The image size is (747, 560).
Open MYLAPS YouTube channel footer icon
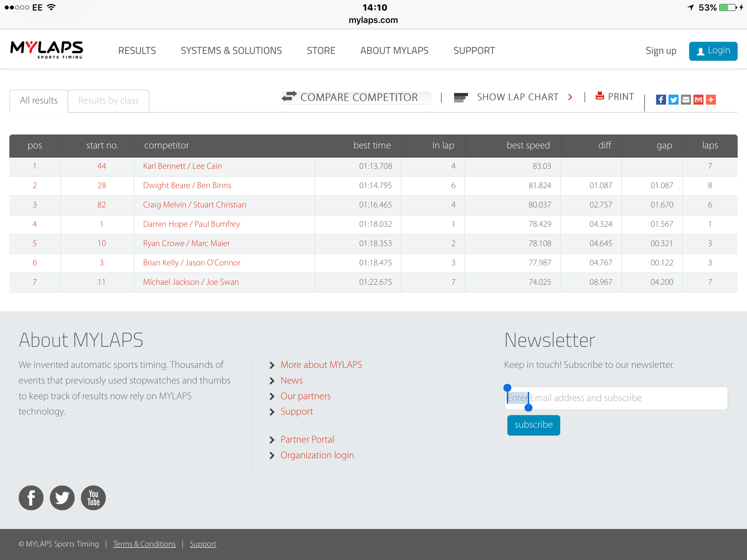(x=93, y=498)
